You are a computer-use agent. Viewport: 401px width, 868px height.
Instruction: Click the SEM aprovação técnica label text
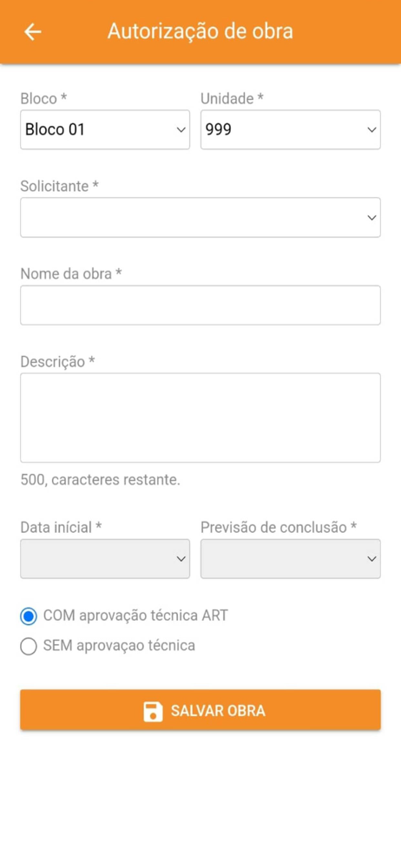(x=119, y=646)
